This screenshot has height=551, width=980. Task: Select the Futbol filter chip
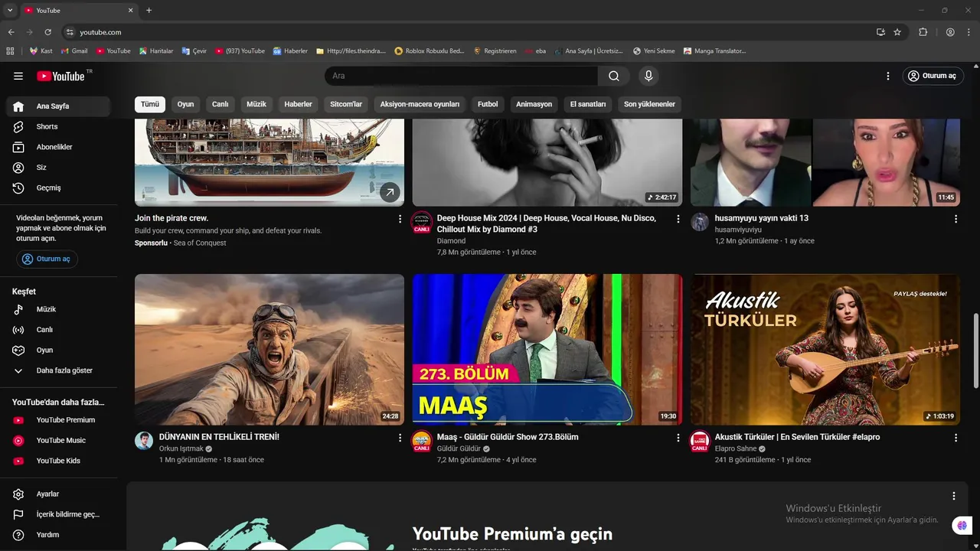[488, 104]
